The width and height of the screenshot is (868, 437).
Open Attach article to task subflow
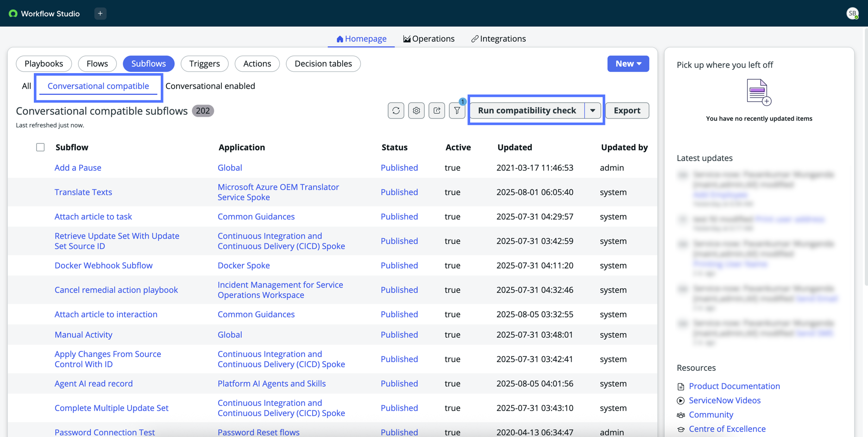point(93,217)
